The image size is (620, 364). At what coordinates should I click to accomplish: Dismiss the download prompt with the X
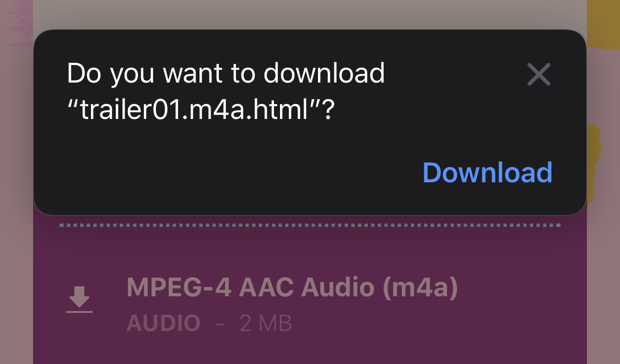coord(538,74)
